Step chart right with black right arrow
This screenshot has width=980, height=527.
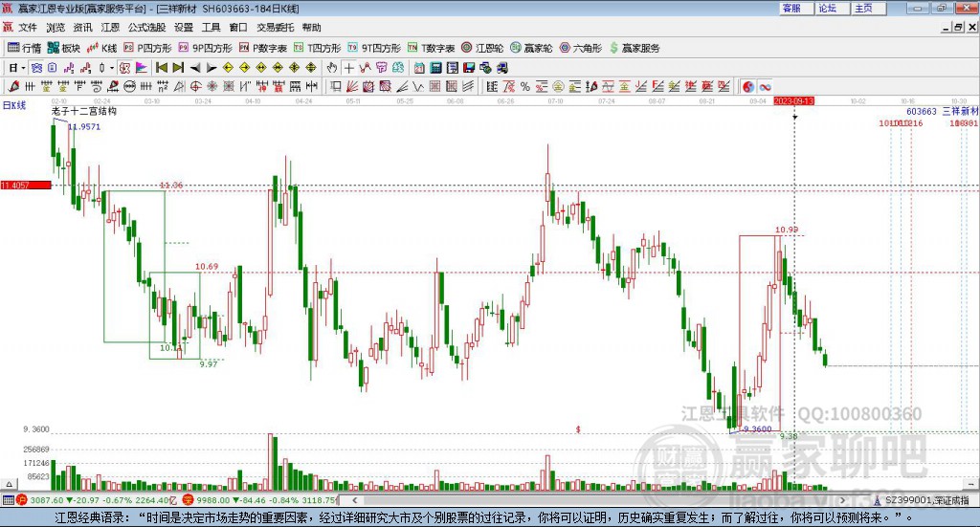212,68
